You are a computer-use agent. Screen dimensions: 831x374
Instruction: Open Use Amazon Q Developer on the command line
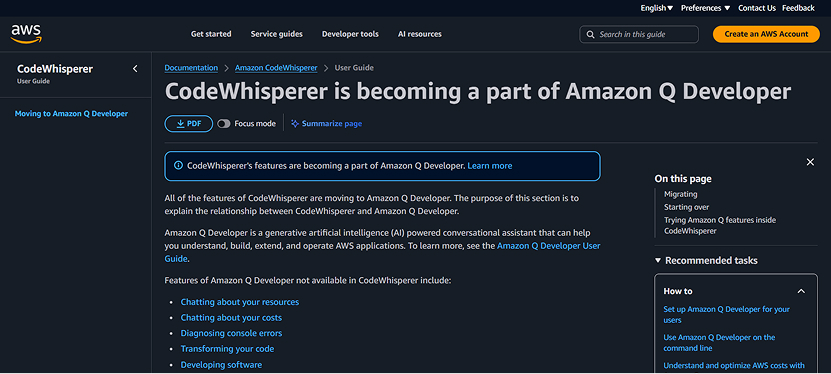tap(719, 343)
